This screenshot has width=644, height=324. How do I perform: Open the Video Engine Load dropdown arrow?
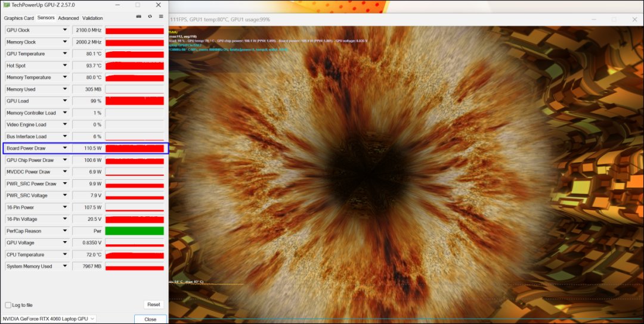65,124
